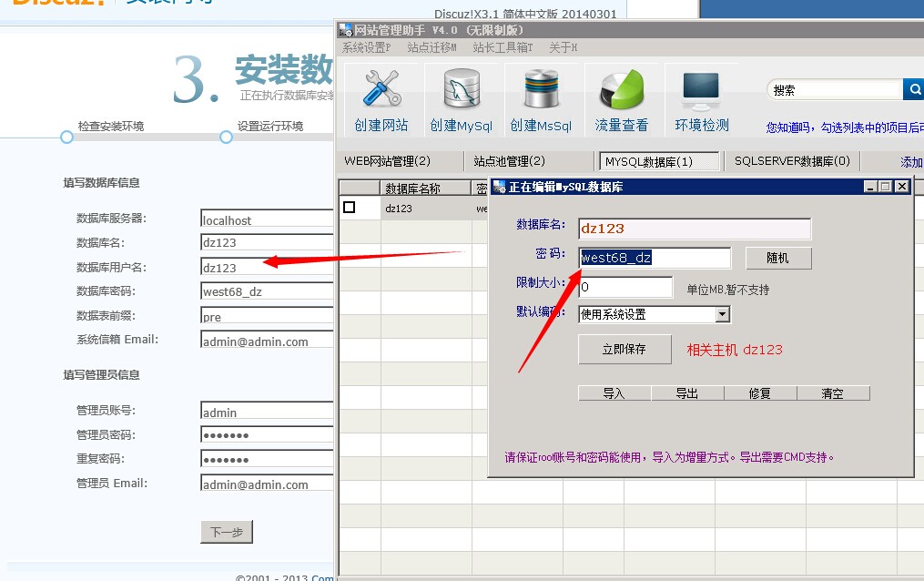The width and height of the screenshot is (924, 581).
Task: Click the 限制大小 size input field
Action: pyautogui.click(x=625, y=287)
